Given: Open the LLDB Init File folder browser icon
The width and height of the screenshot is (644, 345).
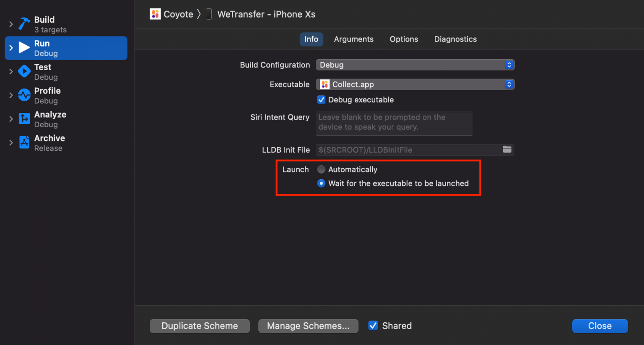Looking at the screenshot, I should [x=507, y=149].
